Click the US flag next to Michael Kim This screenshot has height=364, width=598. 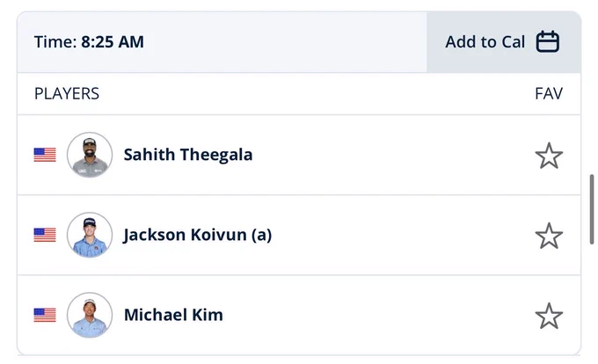pos(45,315)
